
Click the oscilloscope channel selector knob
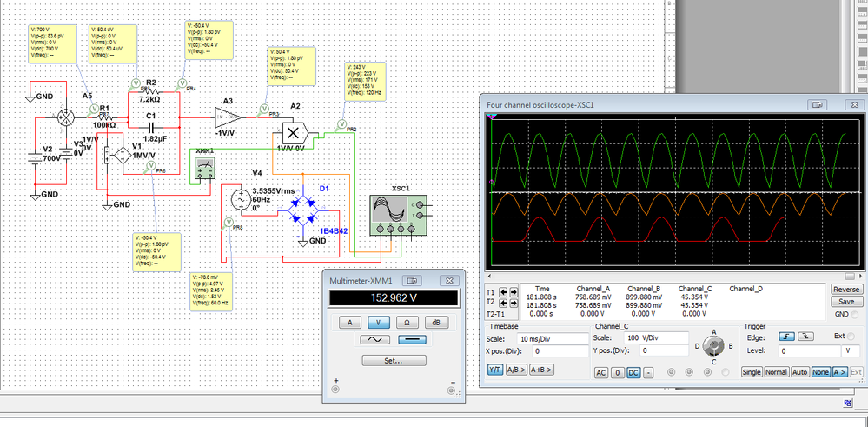712,347
